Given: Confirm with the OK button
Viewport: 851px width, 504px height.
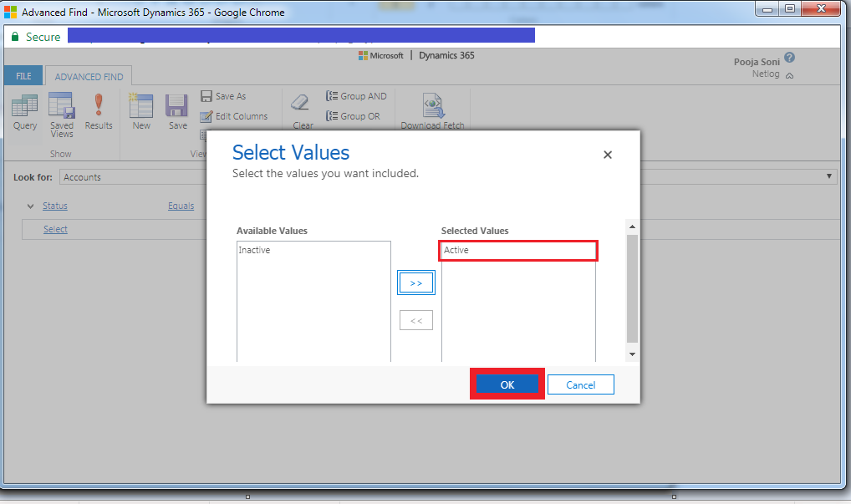Looking at the screenshot, I should coord(507,384).
